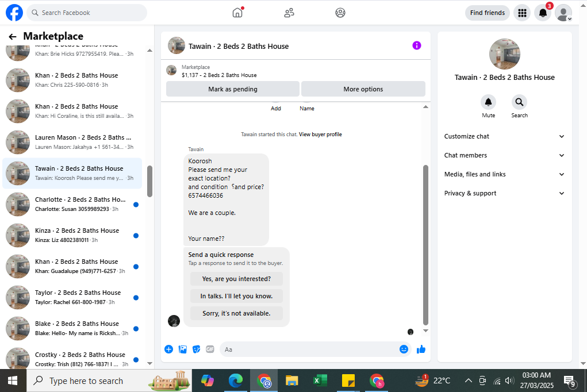587x392 pixels.
Task: Send quick reply 'In talks. I'll let you know.'
Action: pos(236,296)
